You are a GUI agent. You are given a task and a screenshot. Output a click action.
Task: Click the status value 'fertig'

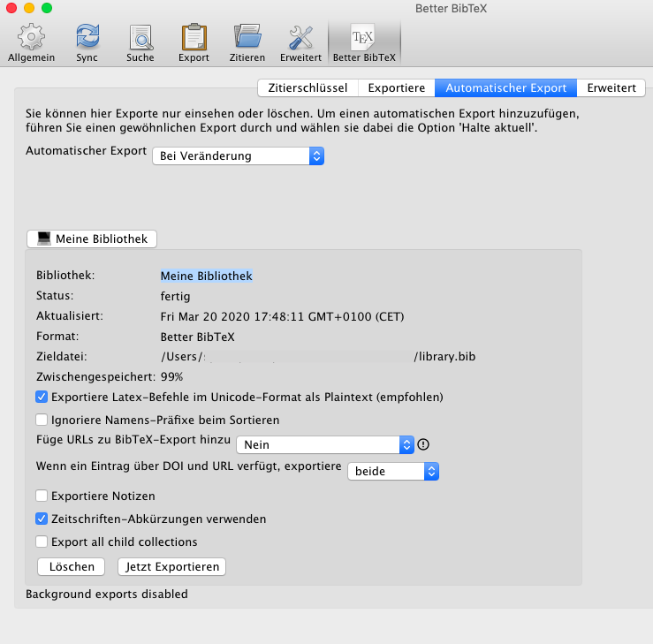pyautogui.click(x=175, y=297)
